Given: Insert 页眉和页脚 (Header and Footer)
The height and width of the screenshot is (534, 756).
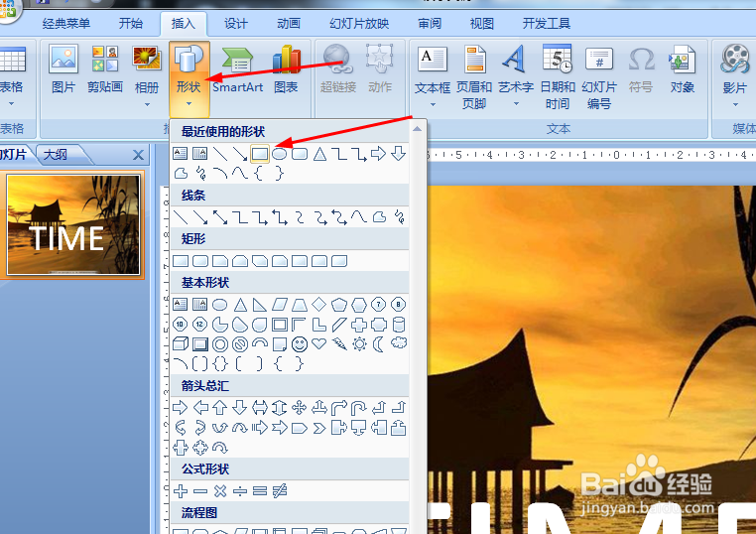Looking at the screenshot, I should coord(474,77).
